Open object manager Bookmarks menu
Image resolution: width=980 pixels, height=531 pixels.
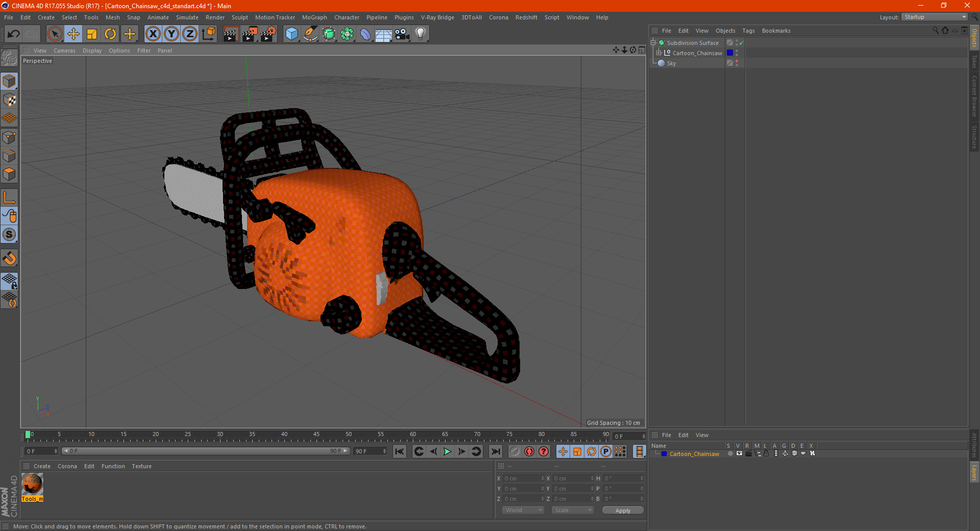coord(776,31)
